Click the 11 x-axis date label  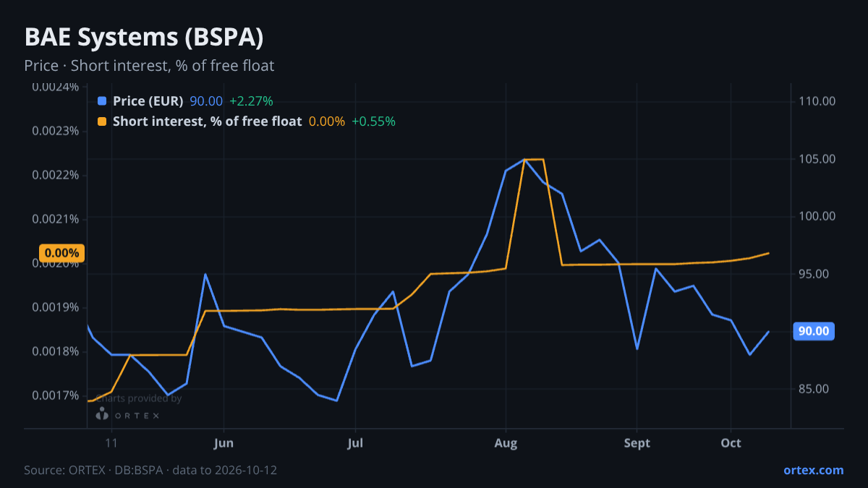click(111, 443)
